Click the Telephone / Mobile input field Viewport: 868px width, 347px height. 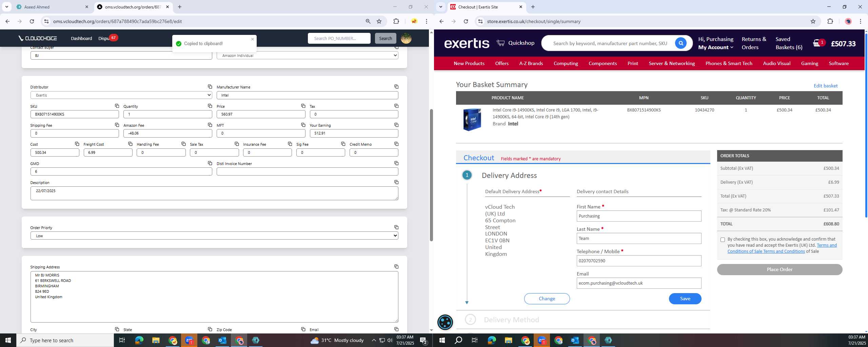[639, 261]
